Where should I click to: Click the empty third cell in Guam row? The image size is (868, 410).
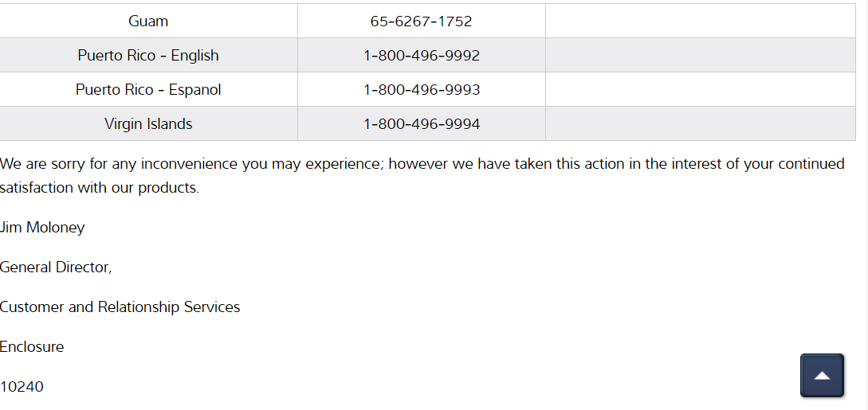click(x=700, y=21)
